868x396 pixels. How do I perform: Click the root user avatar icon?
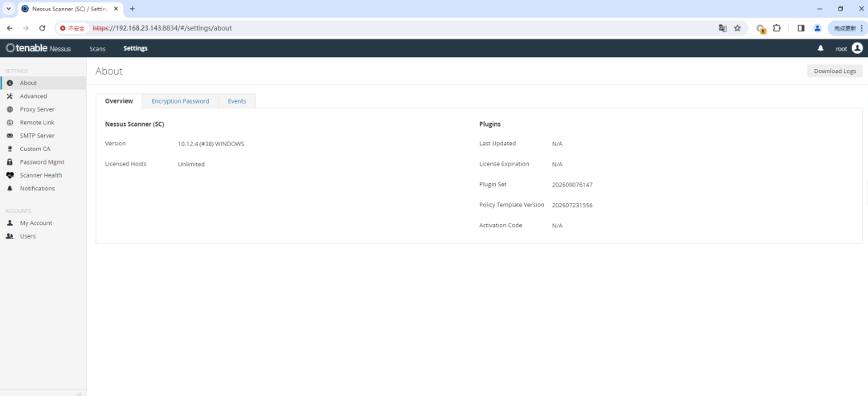pyautogui.click(x=857, y=48)
